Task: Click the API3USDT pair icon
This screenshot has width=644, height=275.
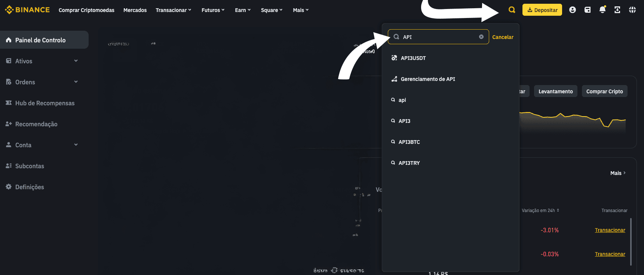Action: pyautogui.click(x=394, y=58)
